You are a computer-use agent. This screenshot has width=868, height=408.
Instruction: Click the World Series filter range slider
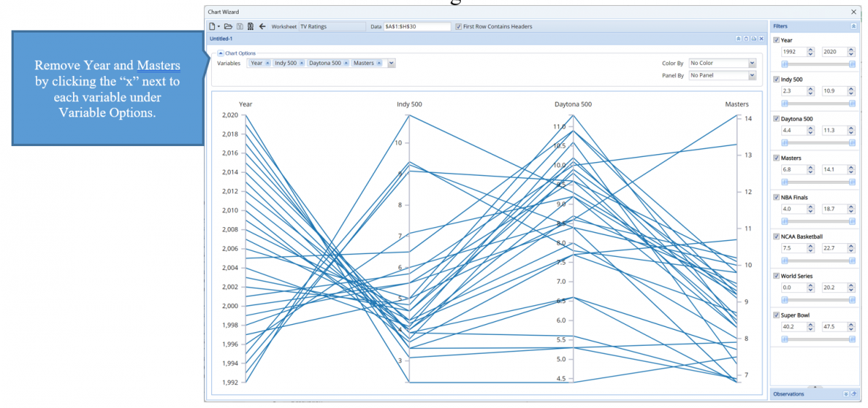pos(817,299)
